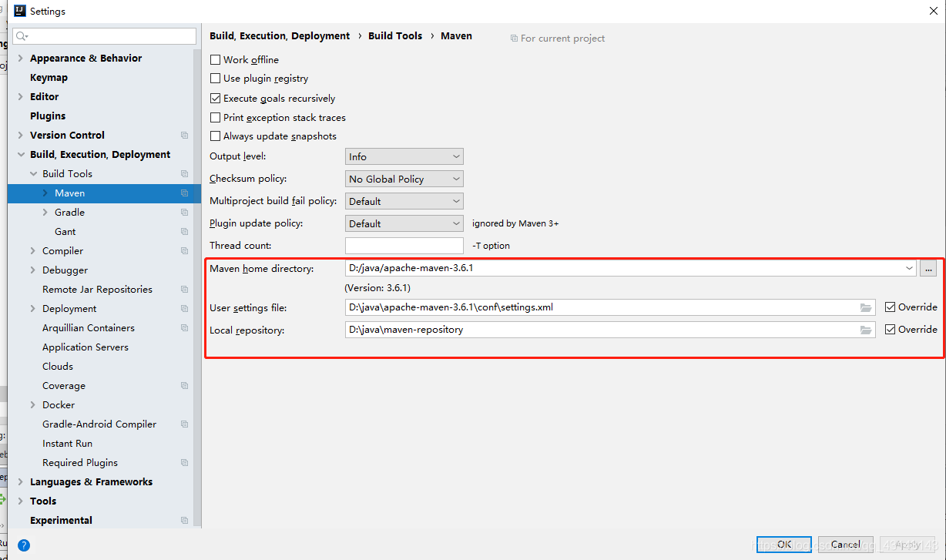Click project-level icon on the Maven row
The width and height of the screenshot is (946, 560).
tap(184, 193)
